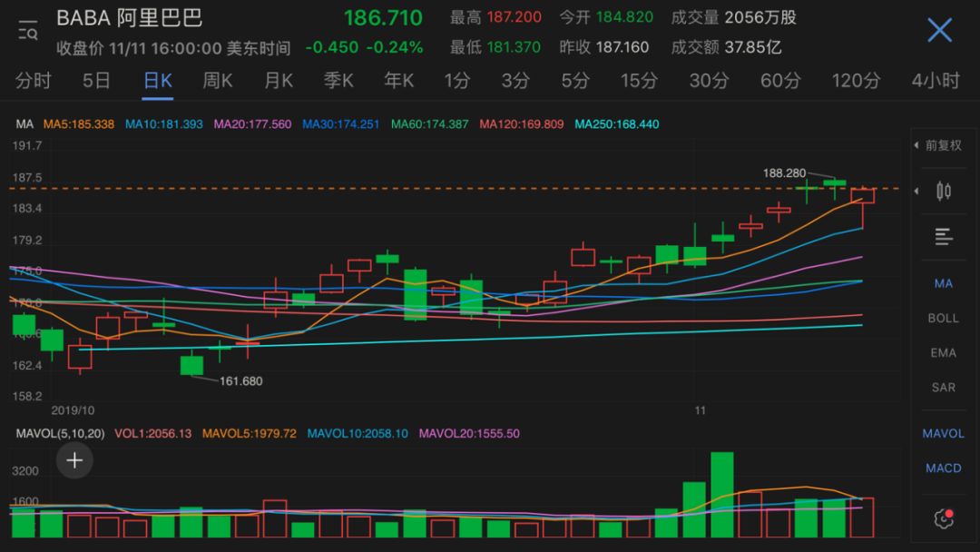980x552 pixels.
Task: Click the MA20:177.560 legend value
Action: pyautogui.click(x=252, y=124)
